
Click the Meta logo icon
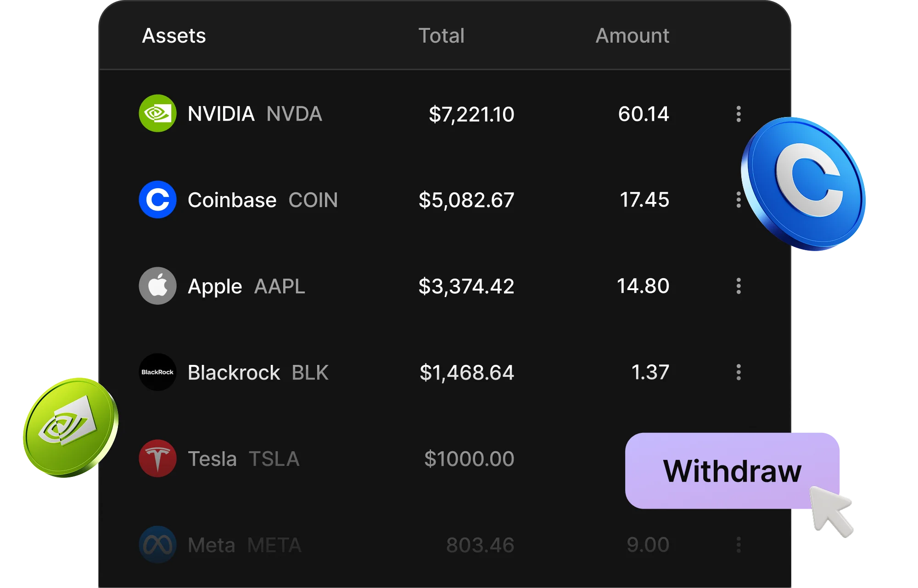(157, 545)
